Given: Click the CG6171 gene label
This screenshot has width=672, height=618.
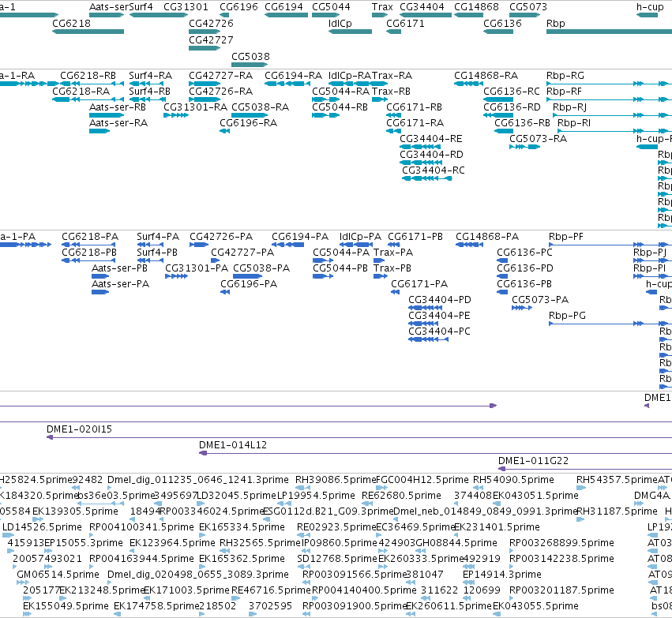Looking at the screenshot, I should tap(405, 24).
